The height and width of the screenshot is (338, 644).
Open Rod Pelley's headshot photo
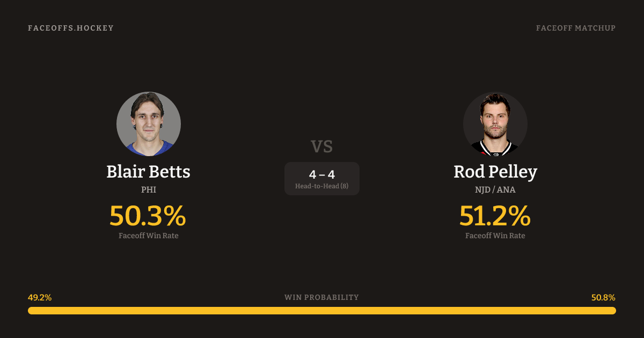click(x=495, y=124)
